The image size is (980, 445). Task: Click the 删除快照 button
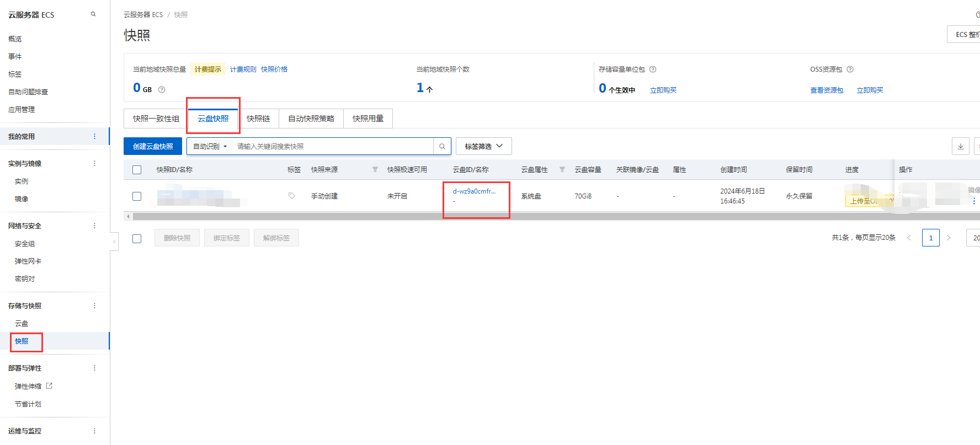coord(177,238)
